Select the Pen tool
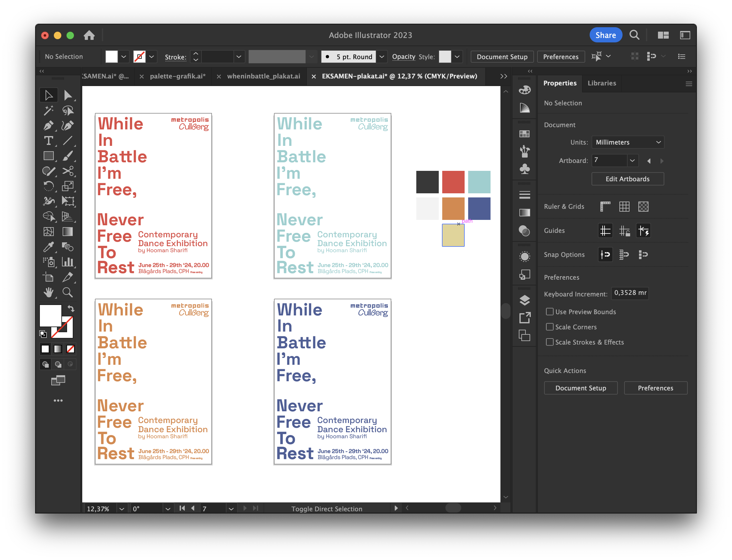This screenshot has width=732, height=560. [48, 126]
